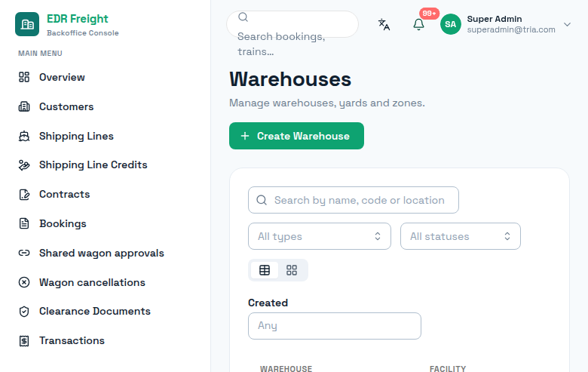Open the Created date filter field
This screenshot has width=588, height=372.
(335, 326)
